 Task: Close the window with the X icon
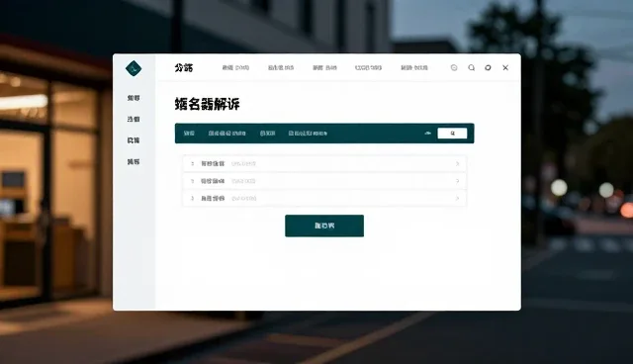(505, 68)
